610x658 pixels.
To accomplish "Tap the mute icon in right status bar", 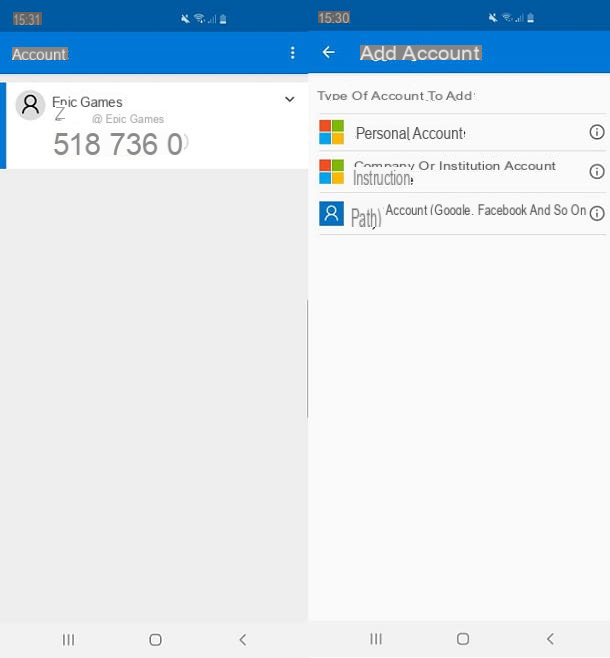I will pyautogui.click(x=493, y=18).
